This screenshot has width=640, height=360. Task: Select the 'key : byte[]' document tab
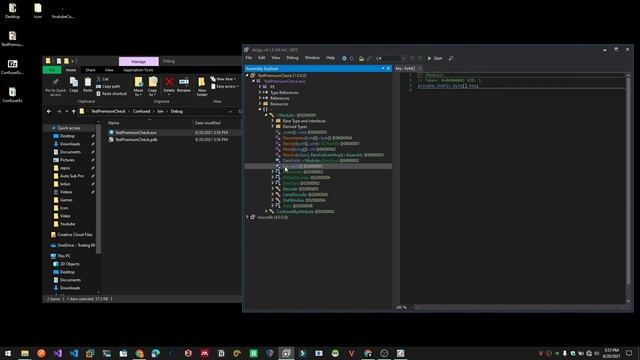(x=405, y=69)
